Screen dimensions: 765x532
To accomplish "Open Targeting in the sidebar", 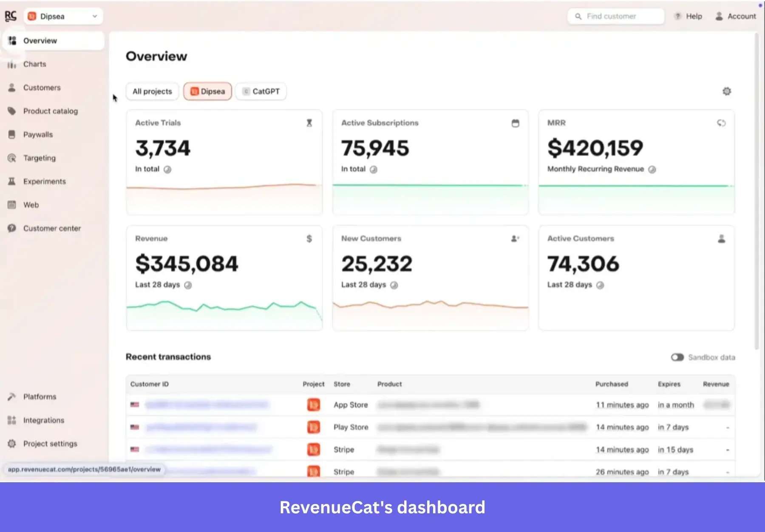I will pos(53,158).
